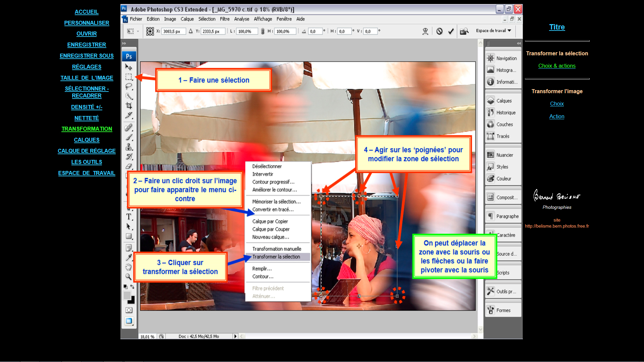Click the vertical scrollbar down arrow
Screen dimensions: 644x362
(x=480, y=329)
